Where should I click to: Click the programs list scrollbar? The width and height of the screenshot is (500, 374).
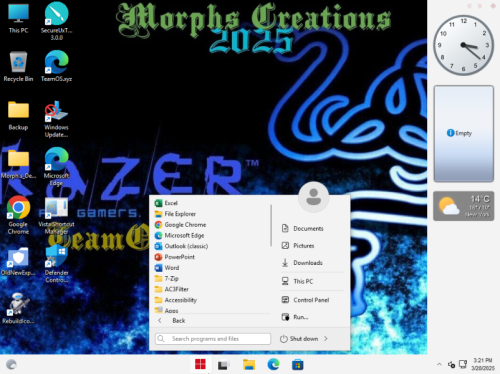(271, 225)
